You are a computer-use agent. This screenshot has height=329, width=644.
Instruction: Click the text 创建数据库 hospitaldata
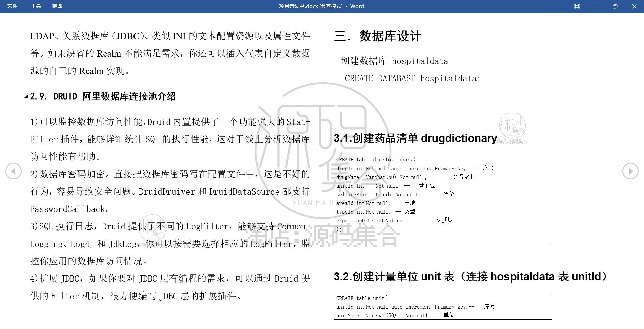(394, 61)
